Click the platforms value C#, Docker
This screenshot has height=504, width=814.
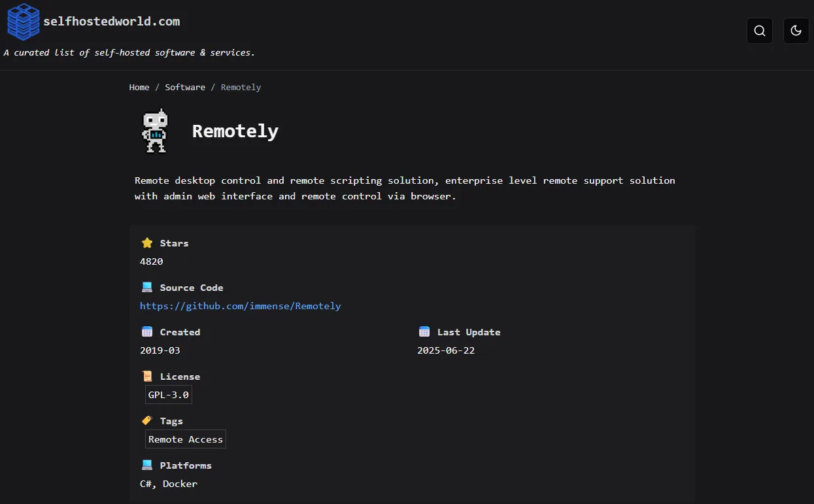(169, 484)
